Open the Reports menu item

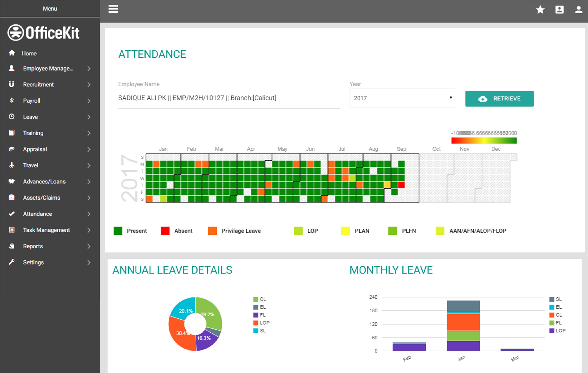[x=50, y=246]
